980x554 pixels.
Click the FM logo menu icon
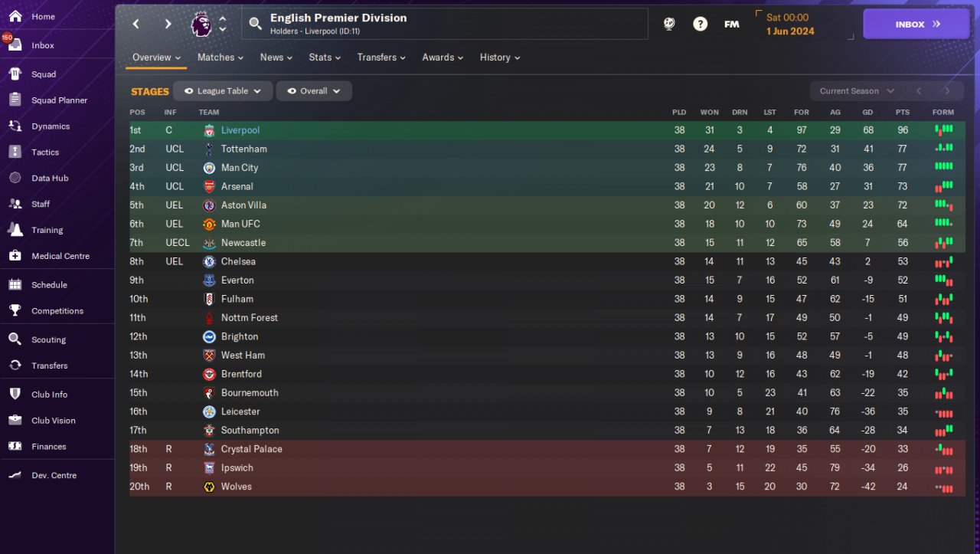[731, 24]
